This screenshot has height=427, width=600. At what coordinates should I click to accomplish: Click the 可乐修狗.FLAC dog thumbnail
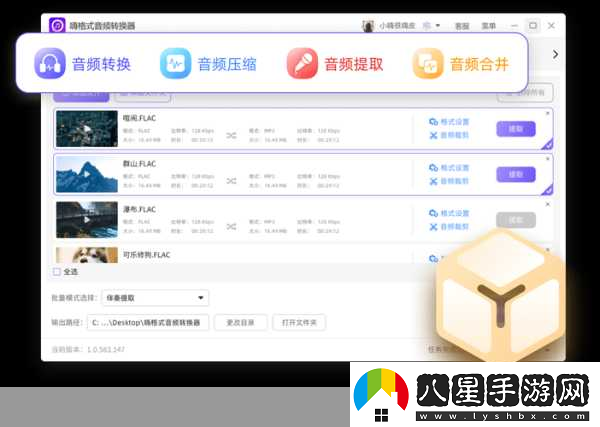87,255
